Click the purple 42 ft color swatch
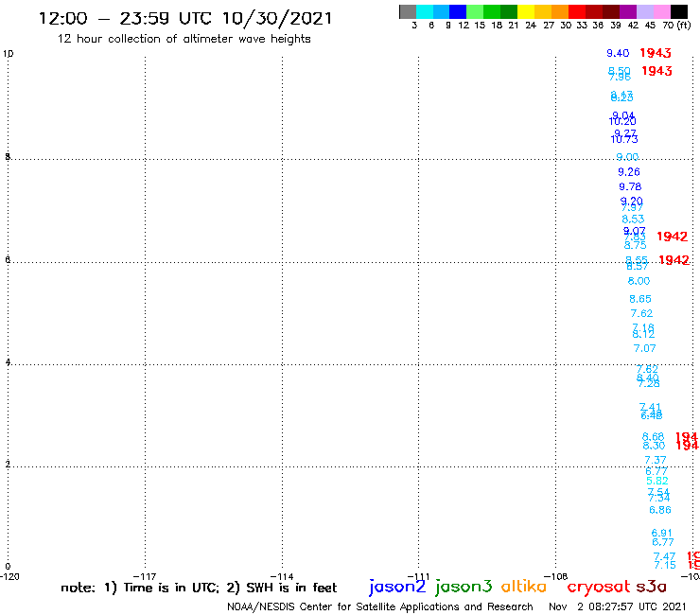This screenshot has width=700, height=615. tap(628, 11)
